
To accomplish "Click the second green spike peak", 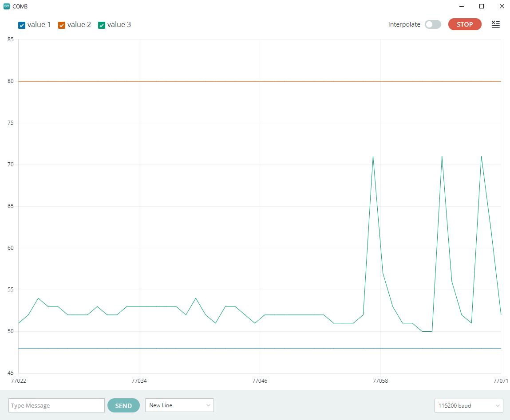I will (x=442, y=157).
